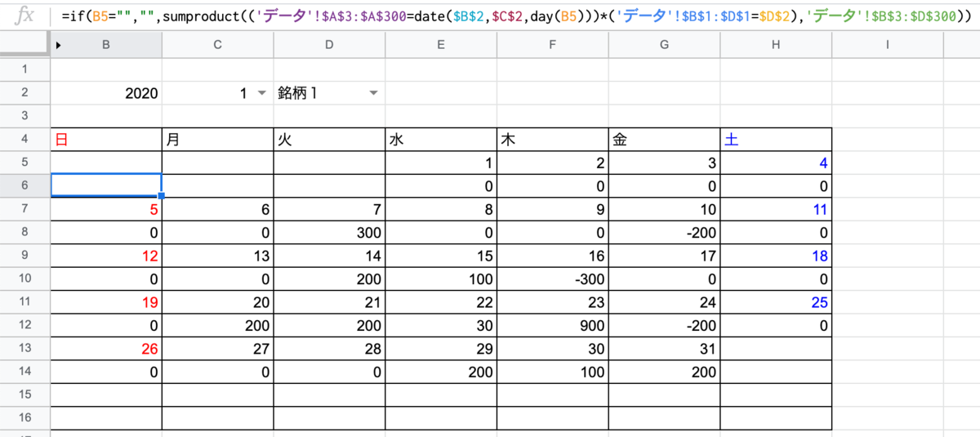This screenshot has width=980, height=437.
Task: Click the blue date cell 25
Action: pos(776,302)
